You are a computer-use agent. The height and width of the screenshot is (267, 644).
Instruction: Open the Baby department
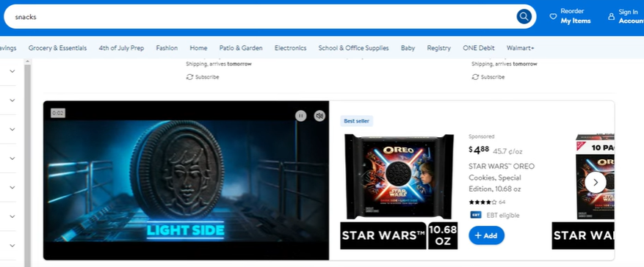coord(408,48)
